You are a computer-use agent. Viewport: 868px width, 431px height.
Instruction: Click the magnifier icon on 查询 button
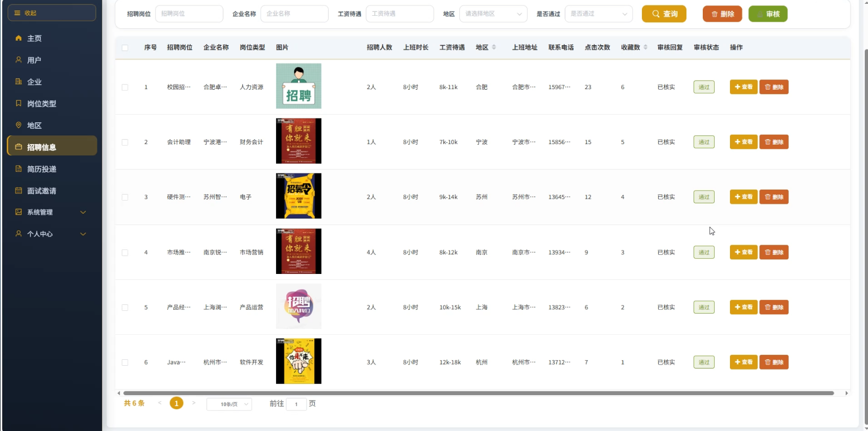(x=656, y=14)
